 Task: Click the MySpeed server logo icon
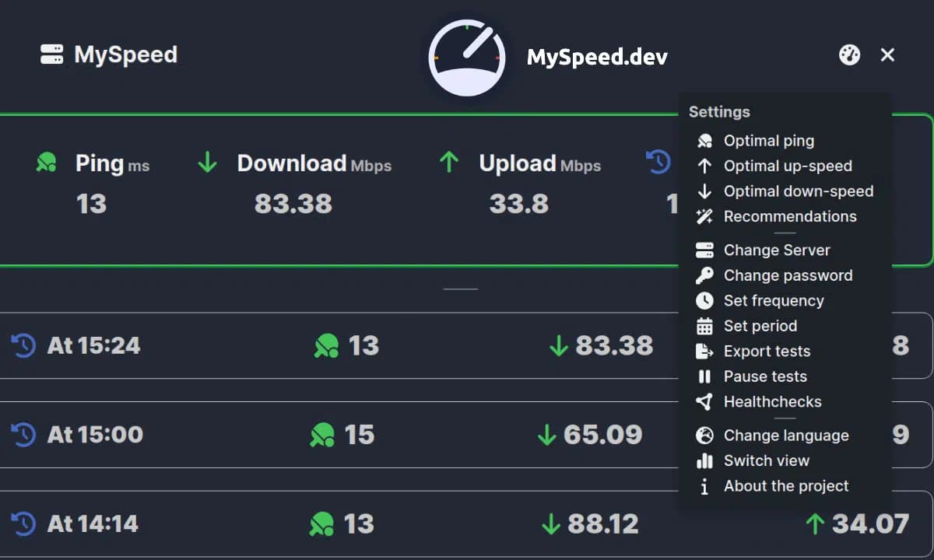52,54
